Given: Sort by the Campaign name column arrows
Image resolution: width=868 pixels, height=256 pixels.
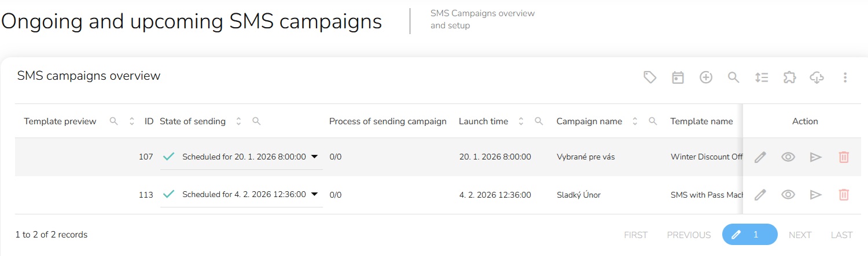Looking at the screenshot, I should pyautogui.click(x=635, y=121).
